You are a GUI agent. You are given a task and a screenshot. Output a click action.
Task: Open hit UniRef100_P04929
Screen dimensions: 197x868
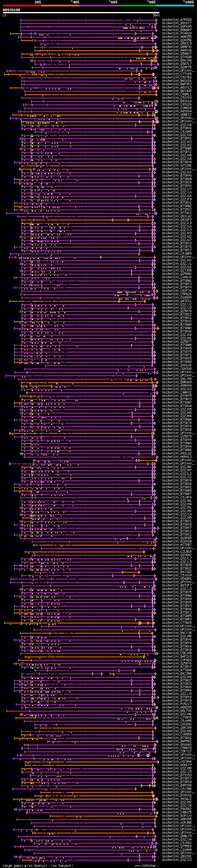pyautogui.click(x=177, y=33)
